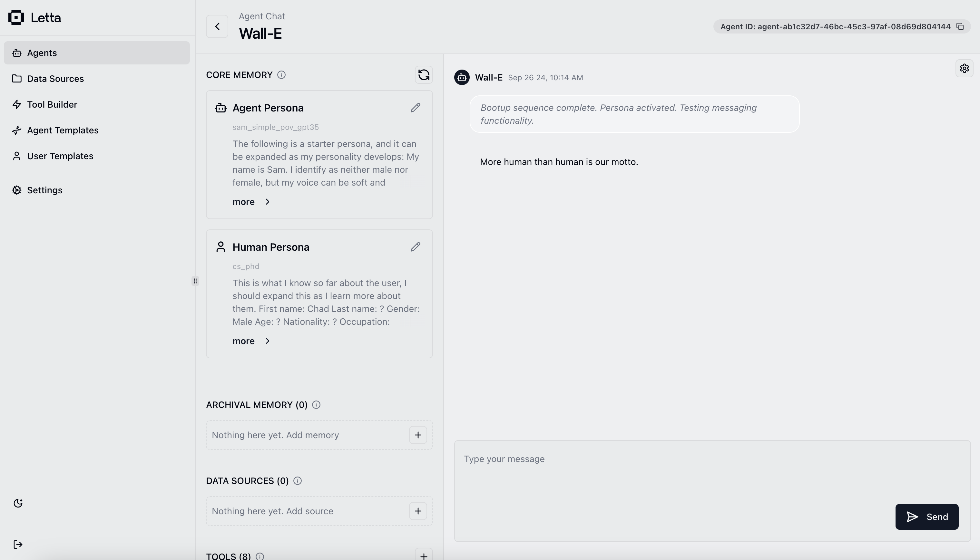Open the Data Sources sidebar item

[x=55, y=79]
